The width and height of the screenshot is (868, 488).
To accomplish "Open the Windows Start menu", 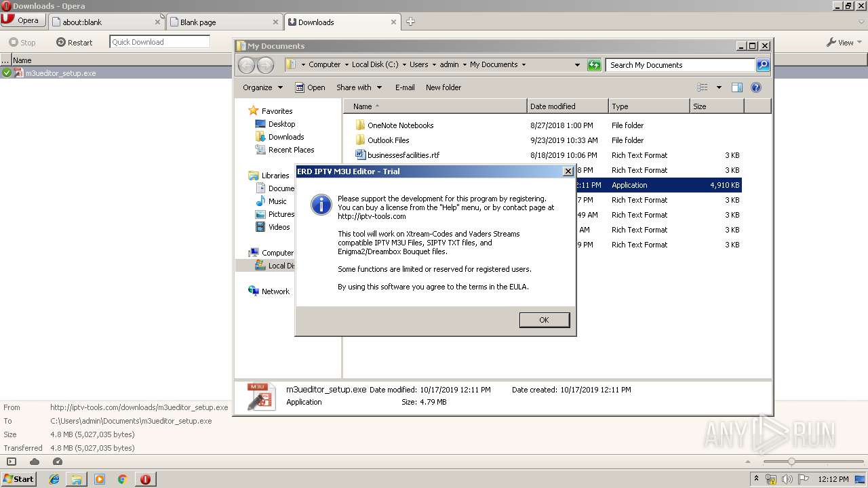I will point(19,479).
